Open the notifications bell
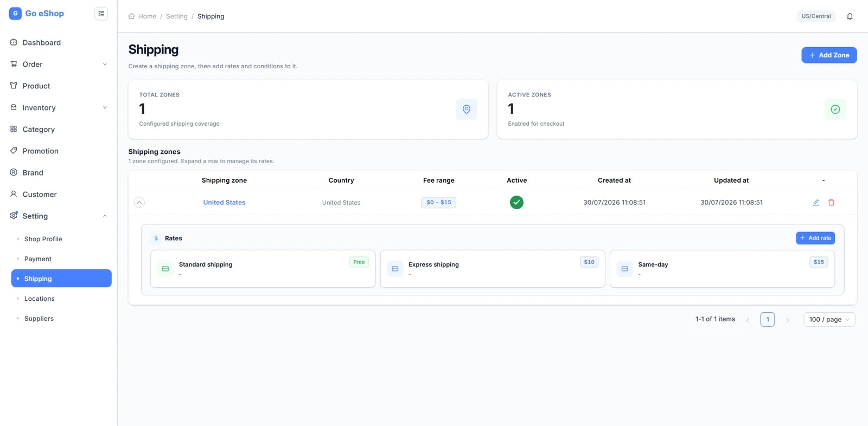The height and width of the screenshot is (426, 868). pyautogui.click(x=850, y=16)
